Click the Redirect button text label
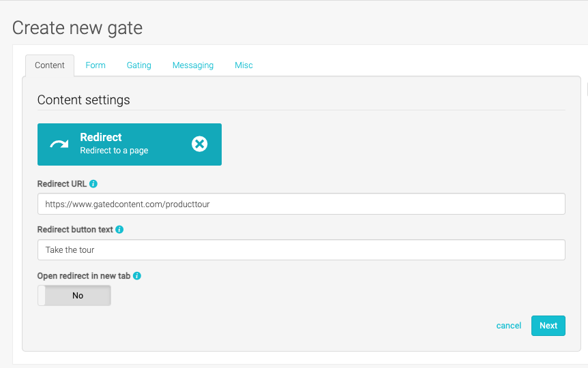The height and width of the screenshot is (368, 588). point(75,230)
